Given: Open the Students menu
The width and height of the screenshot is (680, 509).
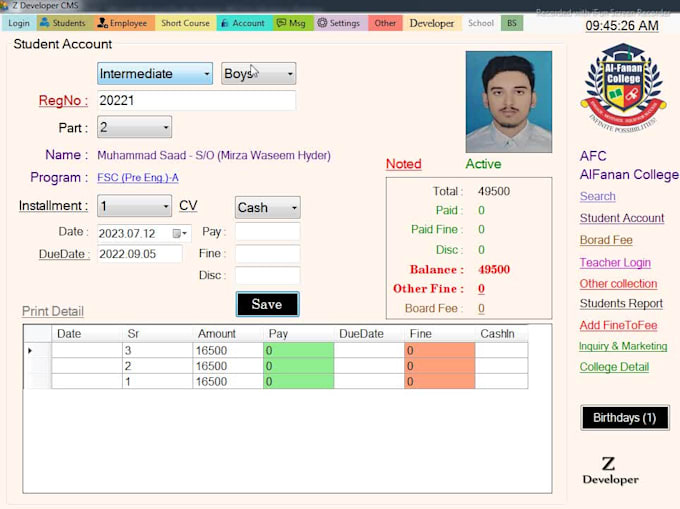Looking at the screenshot, I should pos(65,23).
